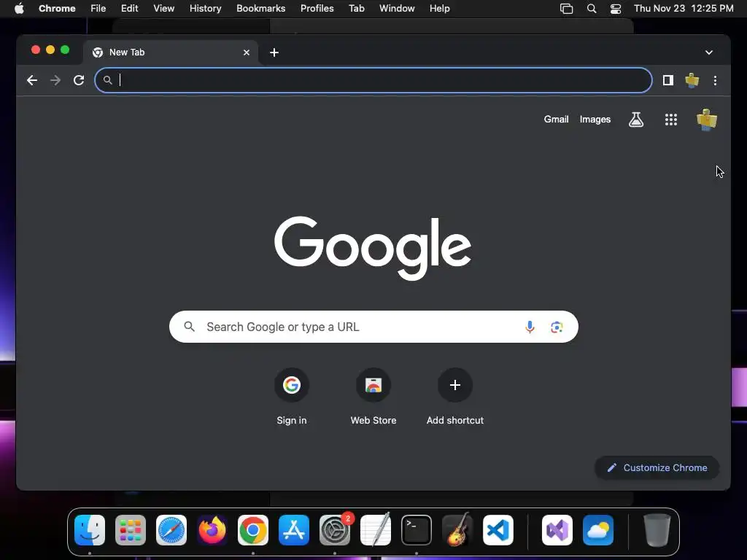Image resolution: width=747 pixels, height=560 pixels.
Task: Focus the Chrome address bar
Action: click(x=373, y=80)
